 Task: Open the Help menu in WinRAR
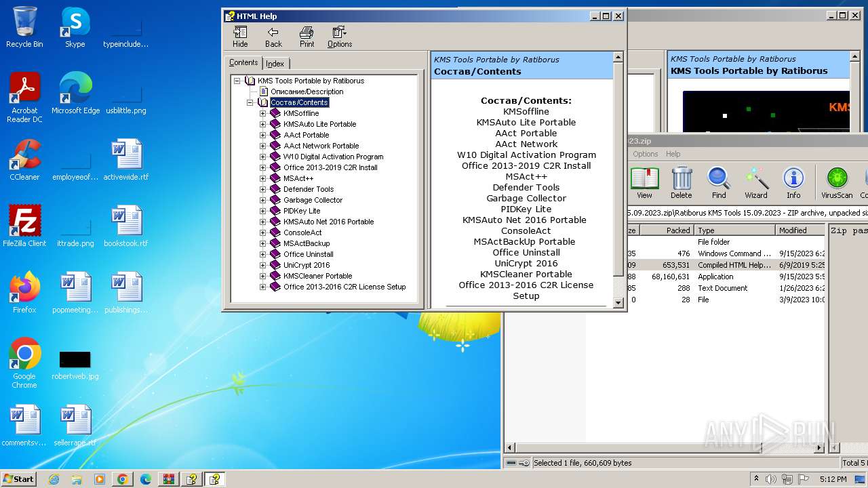pos(673,154)
